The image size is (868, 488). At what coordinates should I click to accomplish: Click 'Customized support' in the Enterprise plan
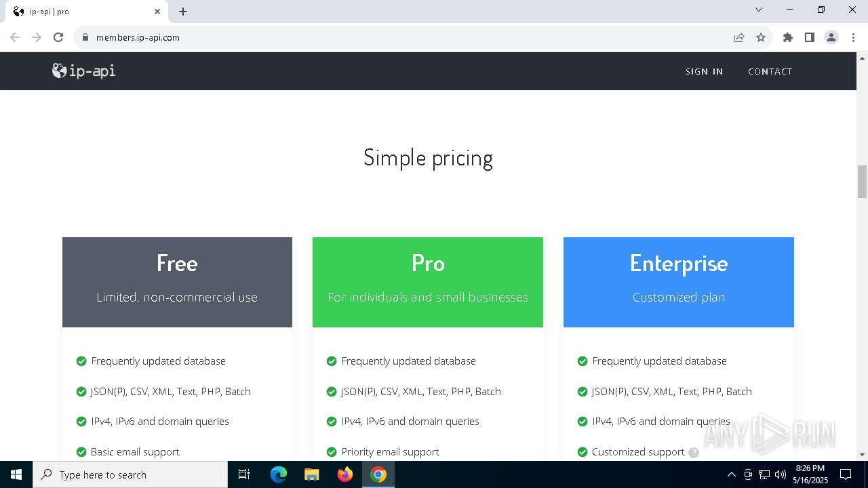638,451
